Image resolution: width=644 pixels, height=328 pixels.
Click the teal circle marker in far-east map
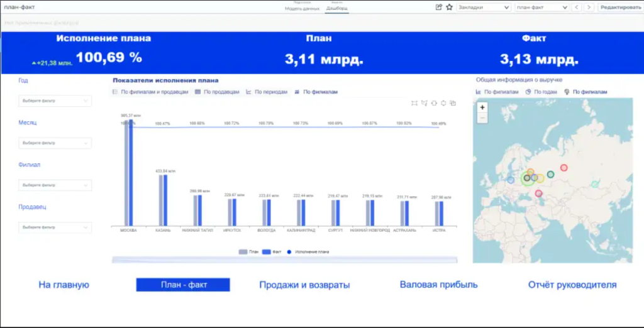point(595,184)
